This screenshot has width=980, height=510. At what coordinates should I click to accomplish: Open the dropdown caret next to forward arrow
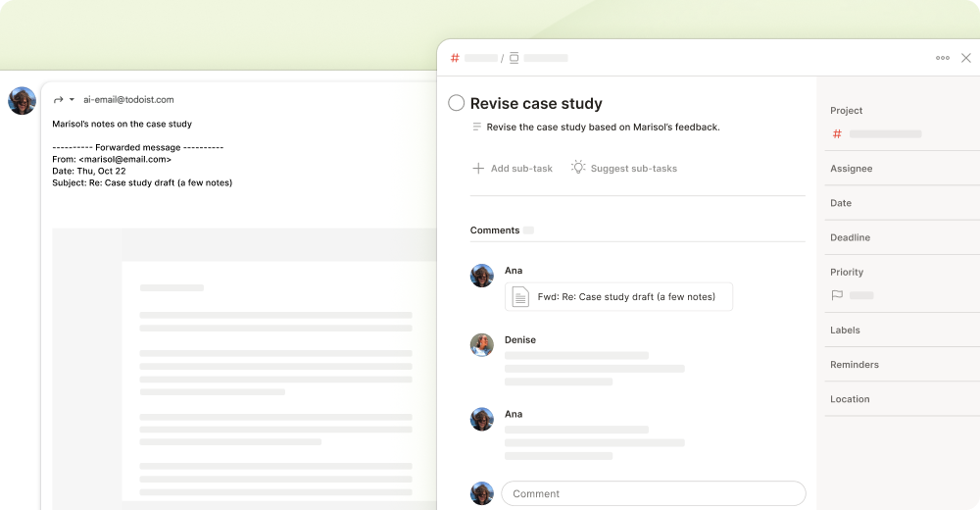coord(72,99)
